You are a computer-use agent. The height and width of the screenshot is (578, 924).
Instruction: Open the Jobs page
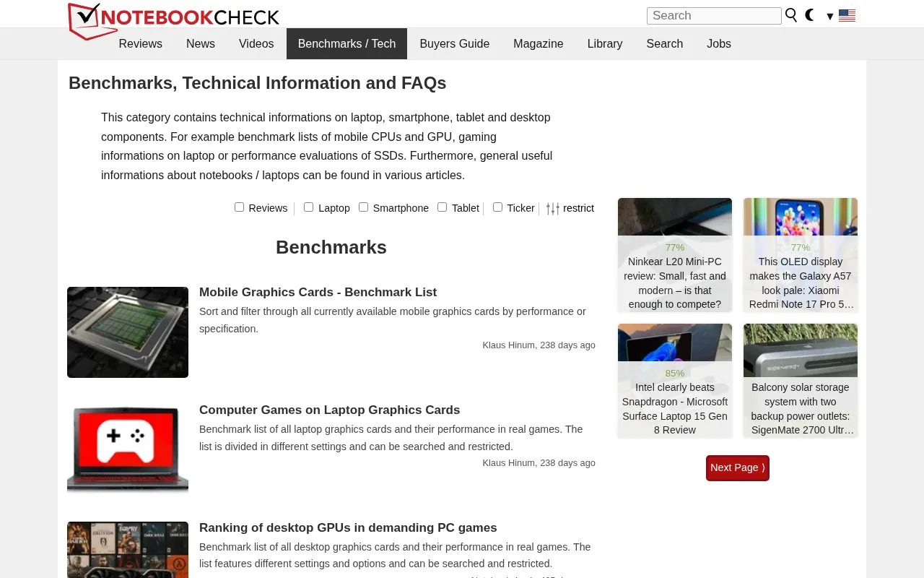[719, 43]
